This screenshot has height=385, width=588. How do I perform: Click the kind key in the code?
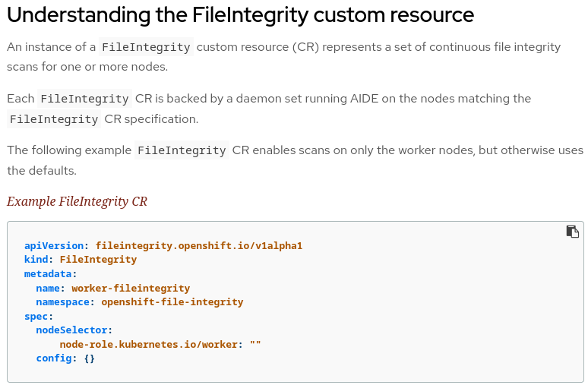click(36, 259)
